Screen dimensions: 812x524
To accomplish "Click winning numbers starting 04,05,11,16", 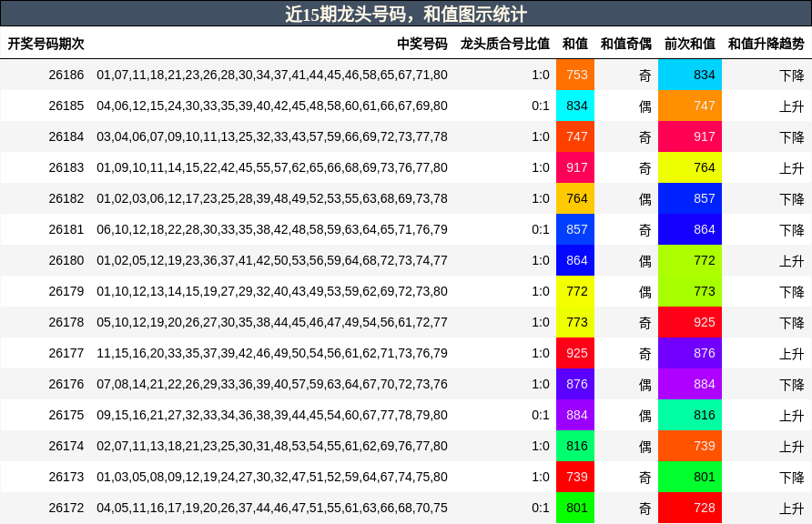I will pyautogui.click(x=272, y=508).
